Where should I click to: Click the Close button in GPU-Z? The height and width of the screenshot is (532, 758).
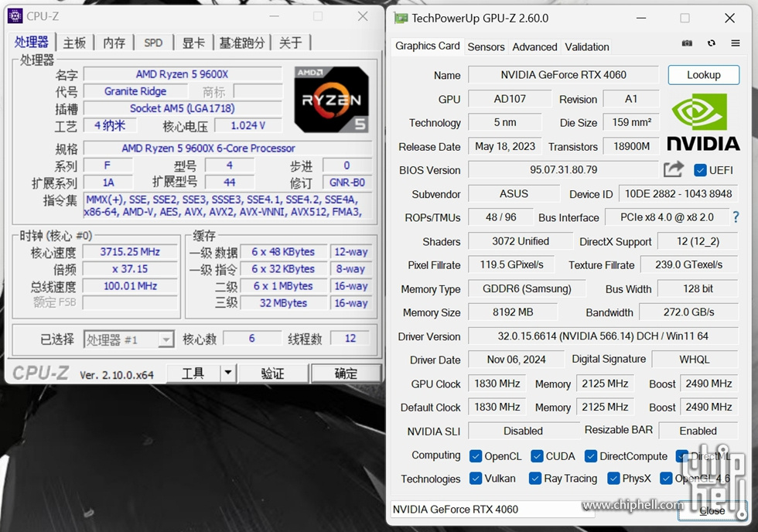coord(712,510)
